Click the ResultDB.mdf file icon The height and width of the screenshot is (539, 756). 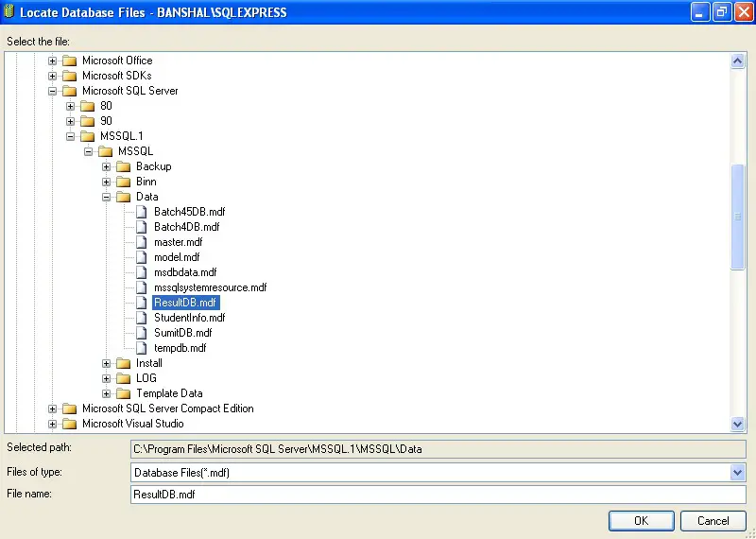coord(141,303)
